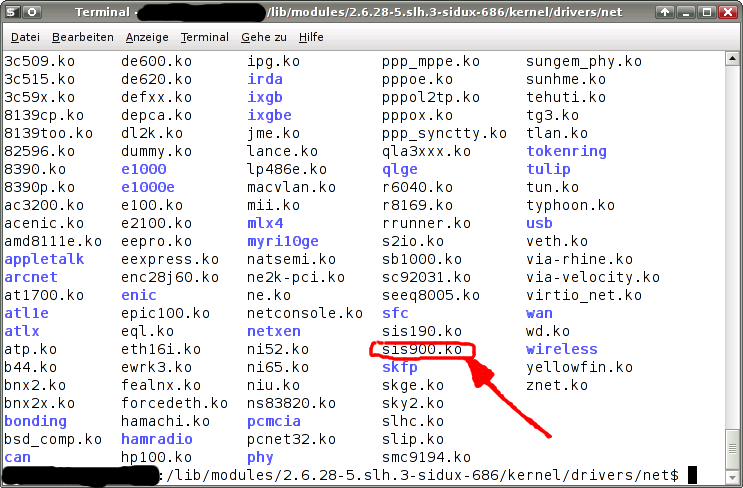Click the scrollbar up arrow

tap(732, 59)
